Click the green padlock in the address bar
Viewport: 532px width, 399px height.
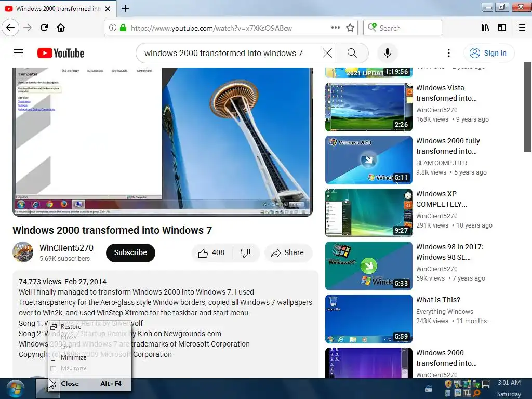tap(123, 28)
